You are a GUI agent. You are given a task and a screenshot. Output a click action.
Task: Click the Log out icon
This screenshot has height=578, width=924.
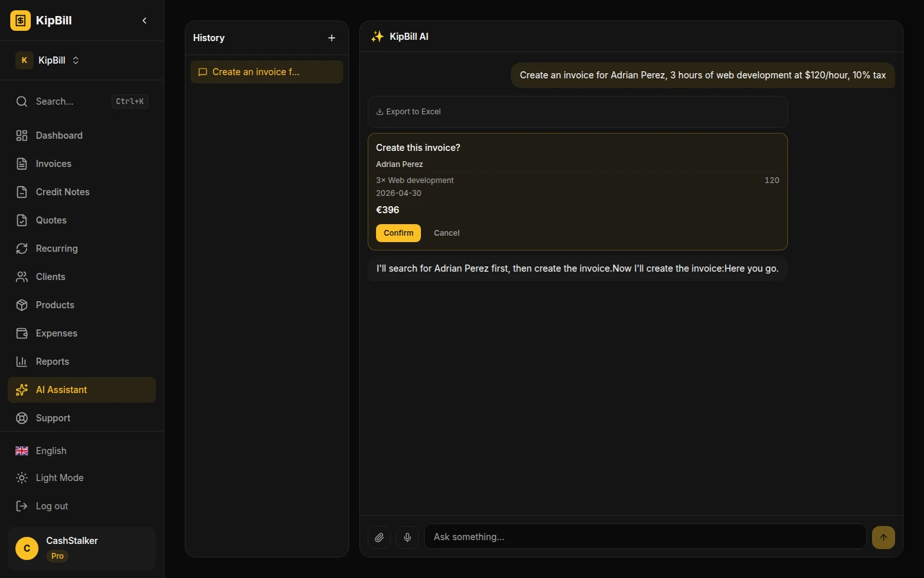(22, 506)
